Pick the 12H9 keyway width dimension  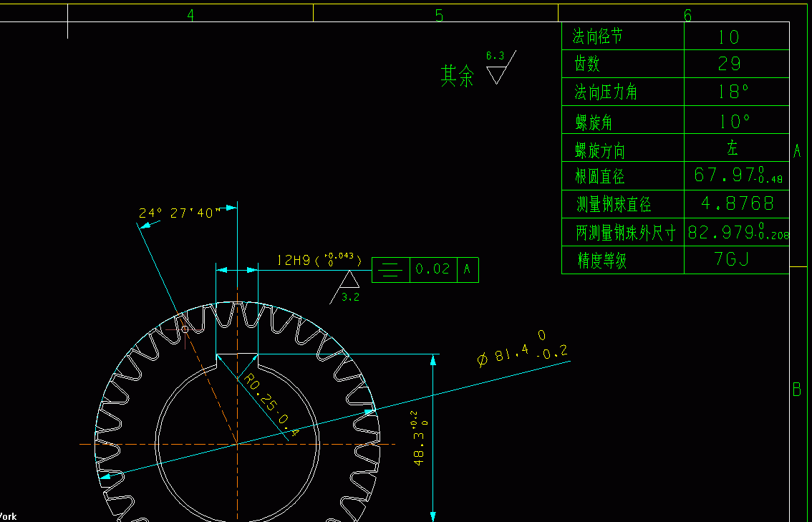point(319,260)
